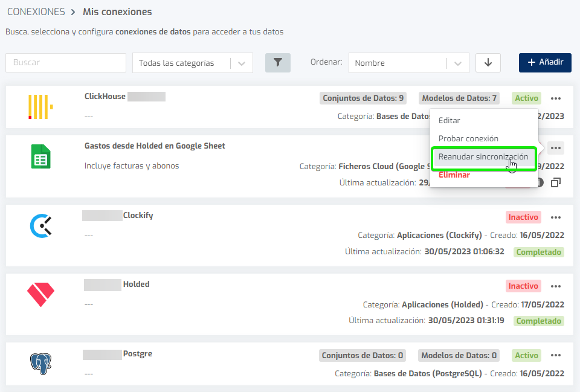This screenshot has width=580, height=392.
Task: Click in the Buscar search field
Action: click(x=66, y=62)
